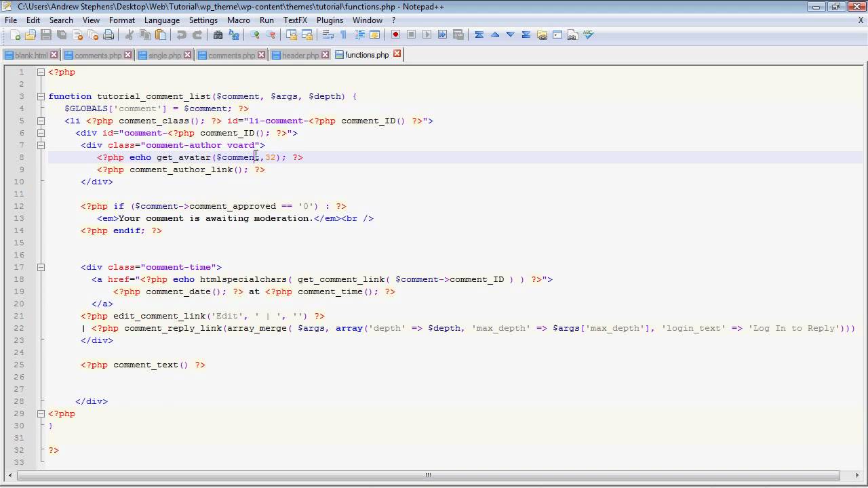
Task: Click the Print toolbar icon
Action: pyautogui.click(x=108, y=35)
